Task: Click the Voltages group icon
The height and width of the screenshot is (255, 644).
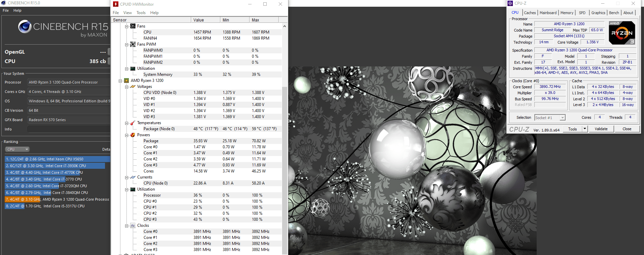Action: [x=133, y=87]
